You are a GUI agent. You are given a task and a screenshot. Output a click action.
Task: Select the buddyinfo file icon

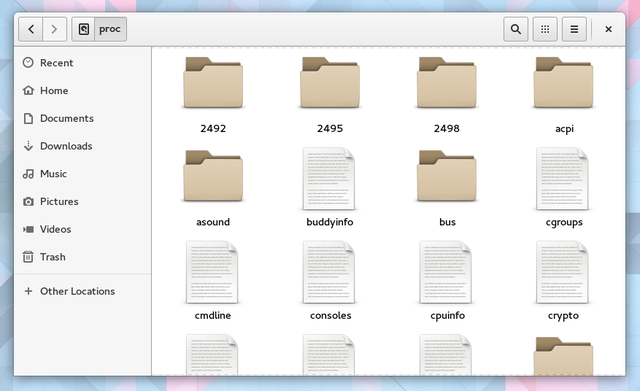coord(329,179)
